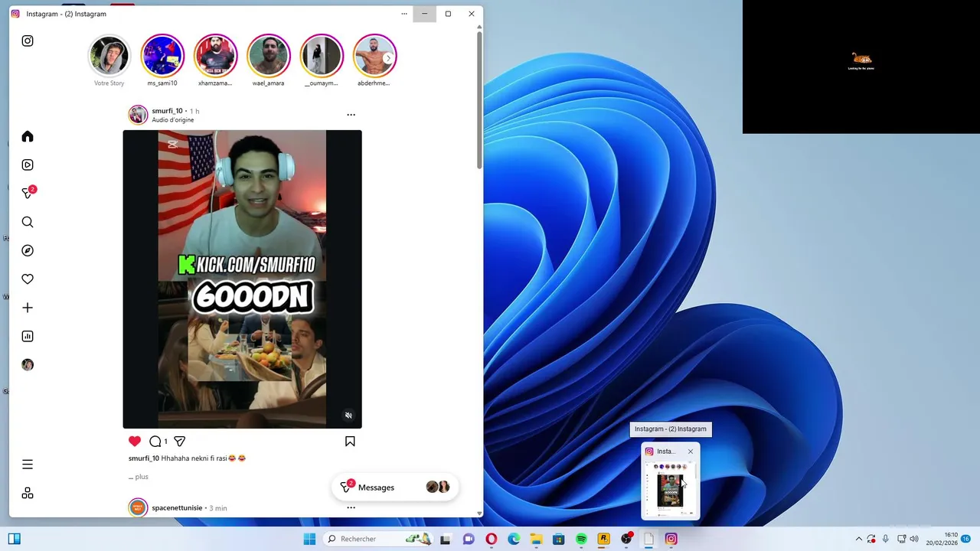The image size is (980, 551).
Task: Open the chat/meet app on taskbar
Action: (x=469, y=539)
